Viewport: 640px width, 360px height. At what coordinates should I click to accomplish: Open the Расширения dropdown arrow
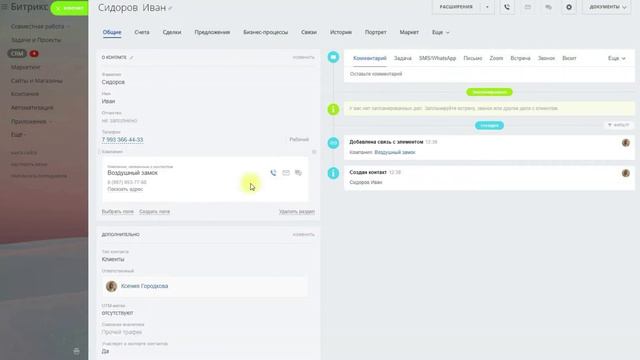[487, 7]
